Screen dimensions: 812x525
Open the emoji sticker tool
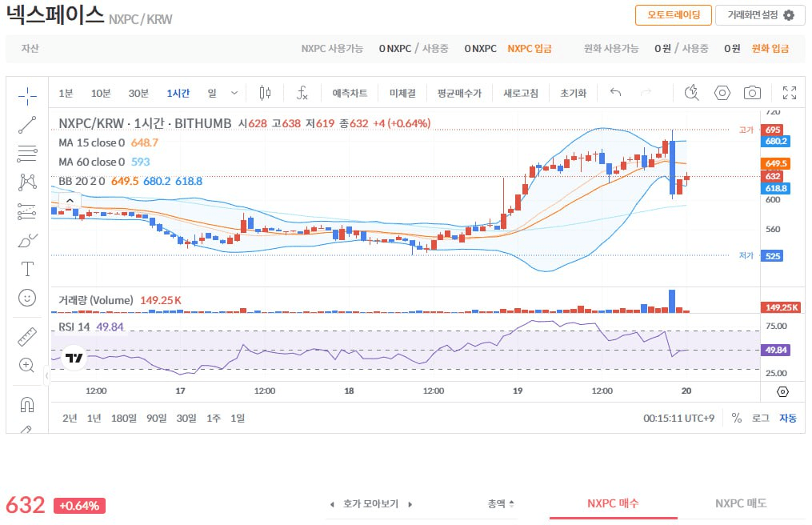27,298
